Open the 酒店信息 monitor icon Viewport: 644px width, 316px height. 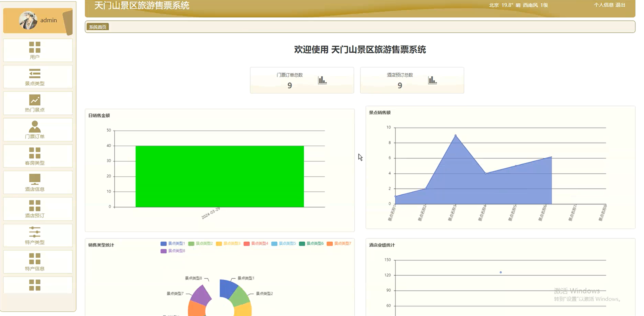pyautogui.click(x=35, y=179)
